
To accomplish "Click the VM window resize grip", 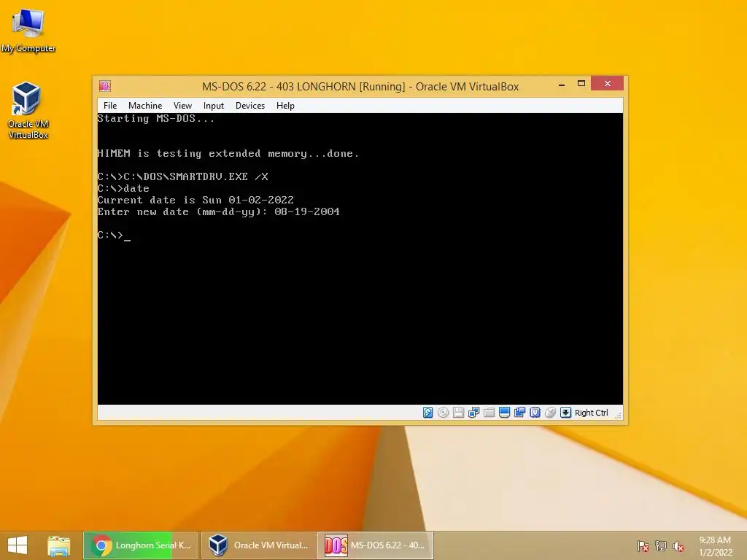I will tap(619, 416).
